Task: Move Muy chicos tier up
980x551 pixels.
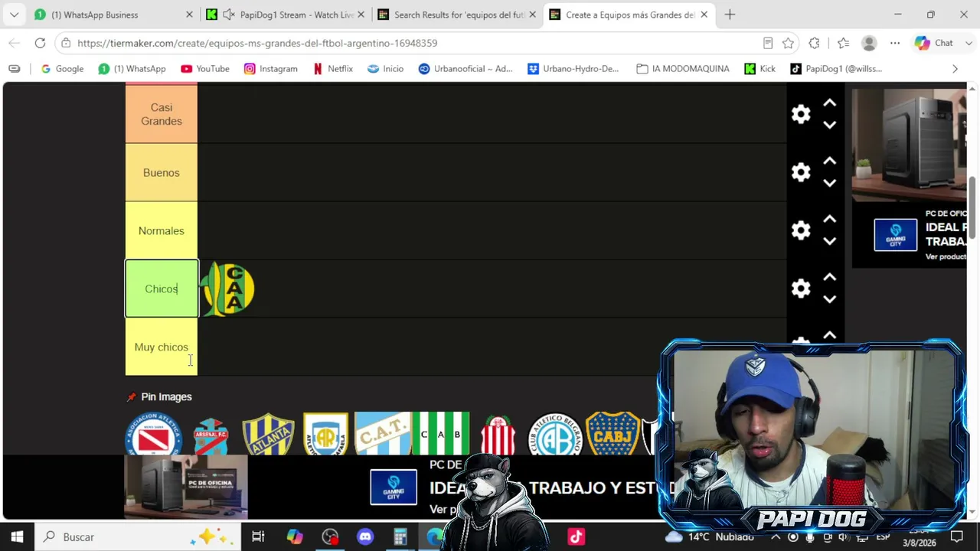Action: (x=829, y=336)
